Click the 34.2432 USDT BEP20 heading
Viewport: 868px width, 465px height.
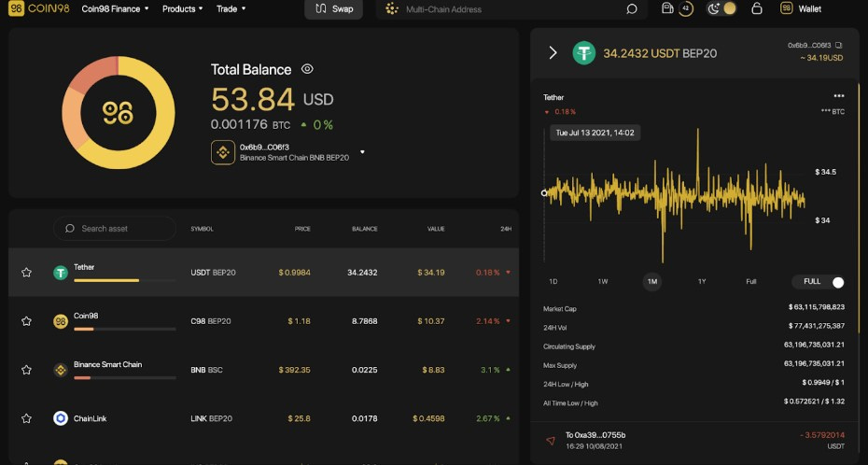(x=660, y=54)
